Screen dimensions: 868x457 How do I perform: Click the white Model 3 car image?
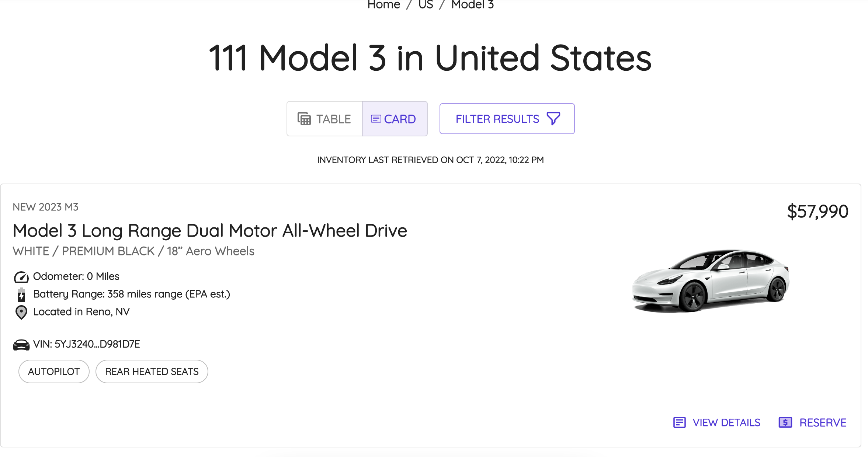click(710, 281)
